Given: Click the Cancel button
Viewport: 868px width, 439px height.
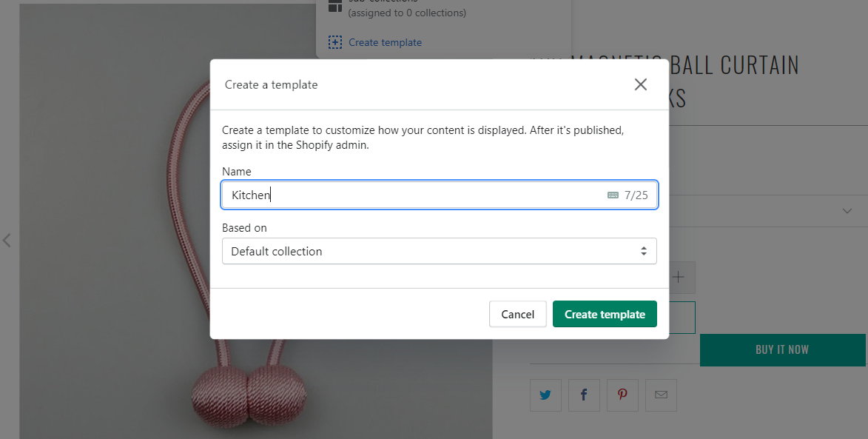Looking at the screenshot, I should click(517, 314).
